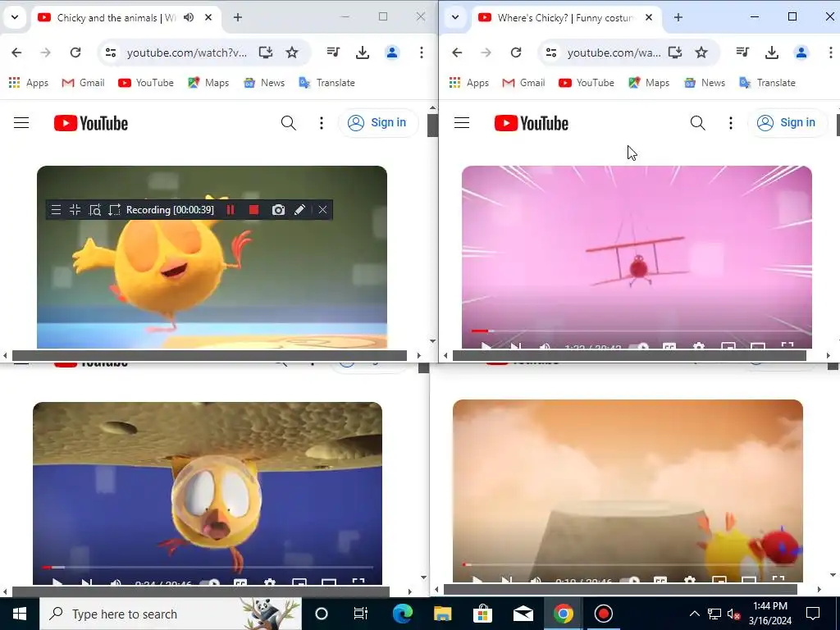
Task: Open the Chrome three-dot menu in left window
Action: tap(422, 52)
